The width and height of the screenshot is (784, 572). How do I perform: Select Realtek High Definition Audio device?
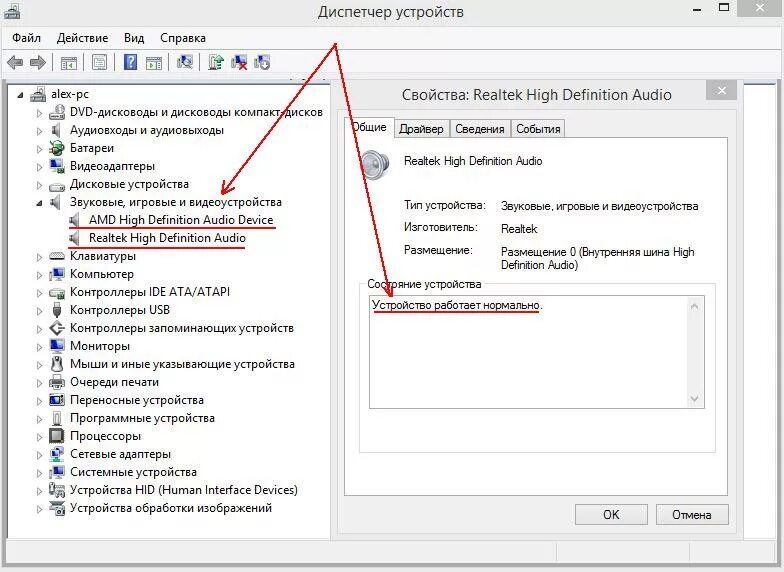pos(167,238)
